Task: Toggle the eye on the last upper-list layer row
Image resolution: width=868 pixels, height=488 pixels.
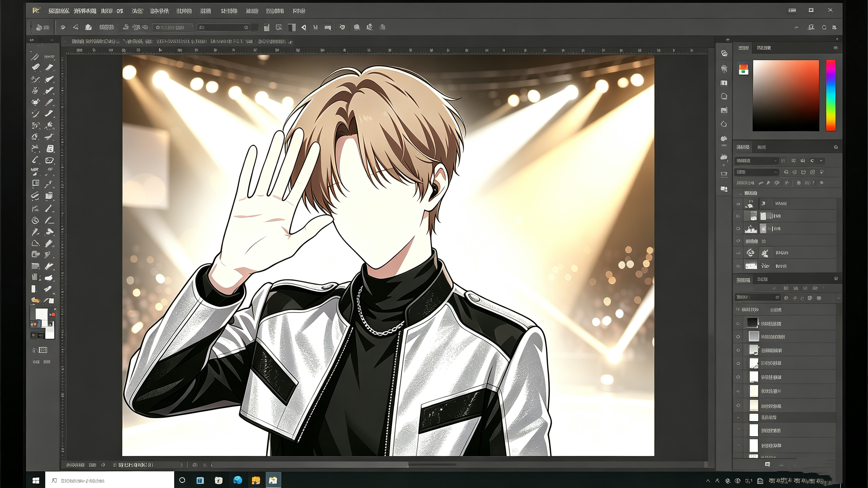Action: pos(738,266)
